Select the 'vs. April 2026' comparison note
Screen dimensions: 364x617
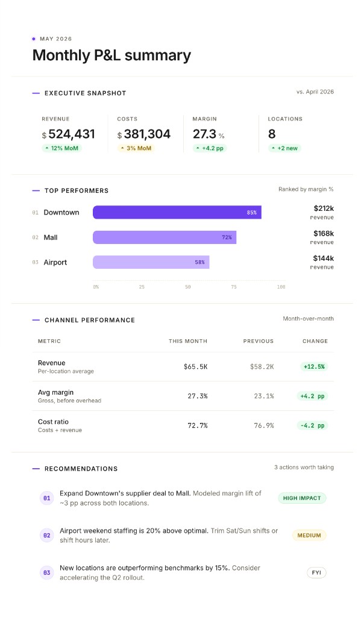click(315, 92)
